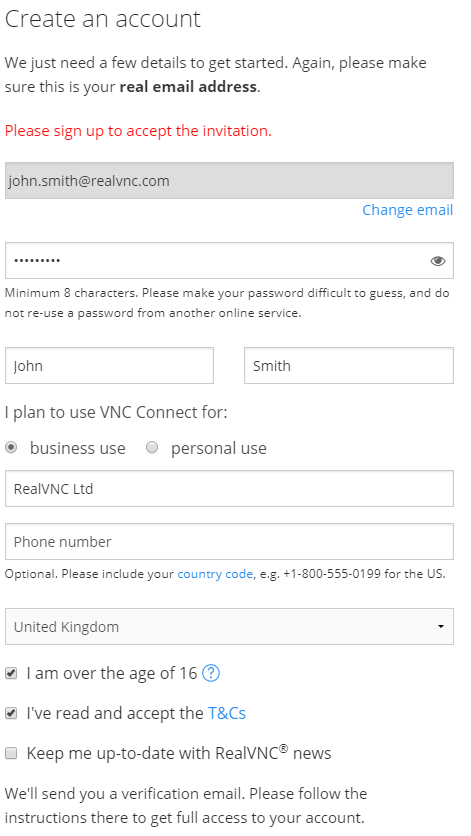Viewport: 471px width, 836px height.
Task: Open the country code link
Action: (x=215, y=574)
